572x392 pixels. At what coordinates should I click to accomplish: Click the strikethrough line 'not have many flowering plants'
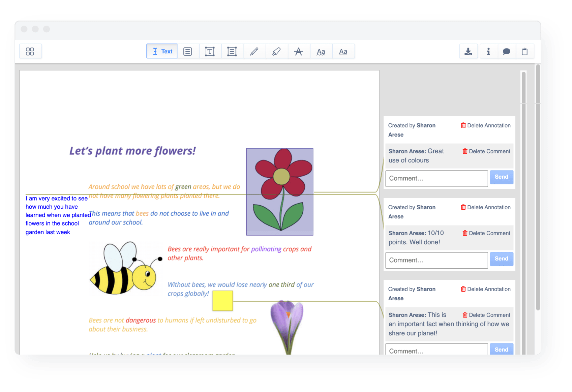[x=154, y=196]
